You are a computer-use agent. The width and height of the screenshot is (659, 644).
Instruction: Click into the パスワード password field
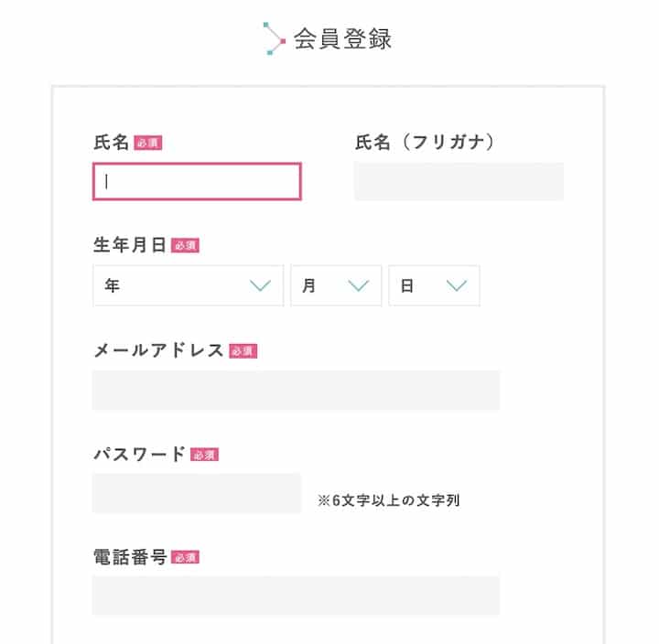[197, 494]
